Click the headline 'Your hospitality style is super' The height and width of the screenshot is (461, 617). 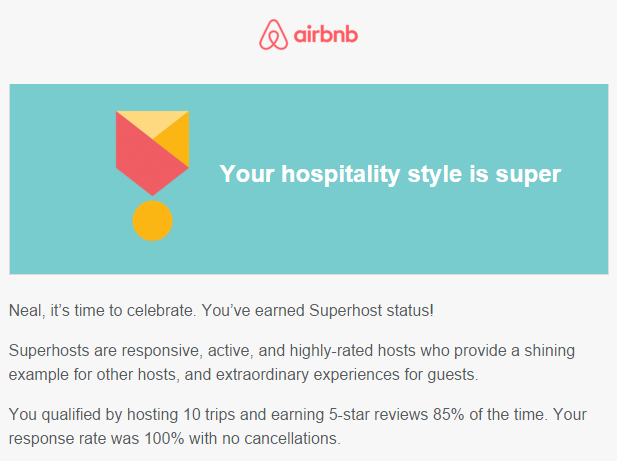tap(390, 173)
